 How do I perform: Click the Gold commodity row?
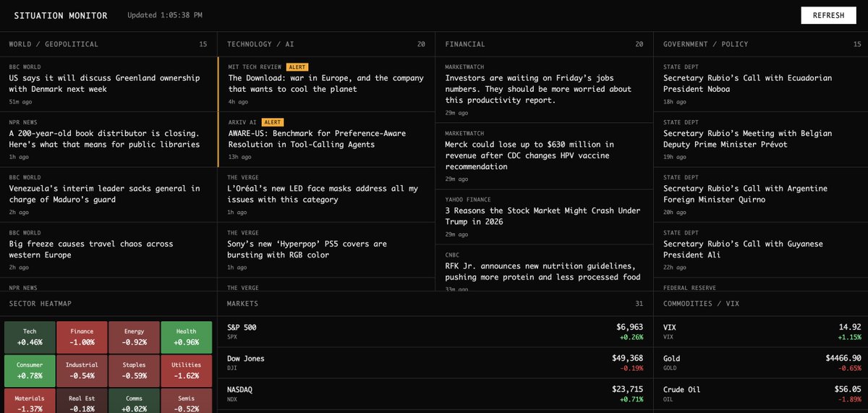762,363
